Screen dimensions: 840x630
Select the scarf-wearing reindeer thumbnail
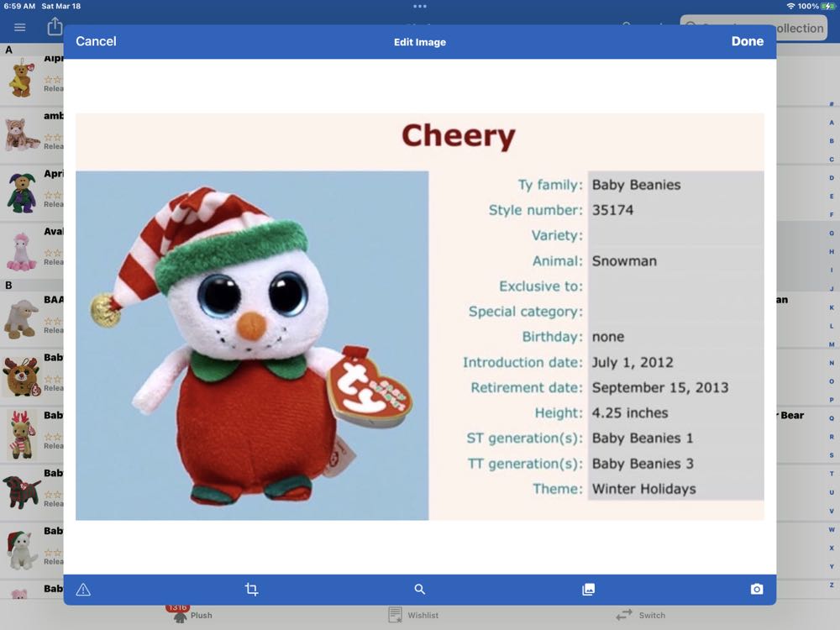point(22,434)
